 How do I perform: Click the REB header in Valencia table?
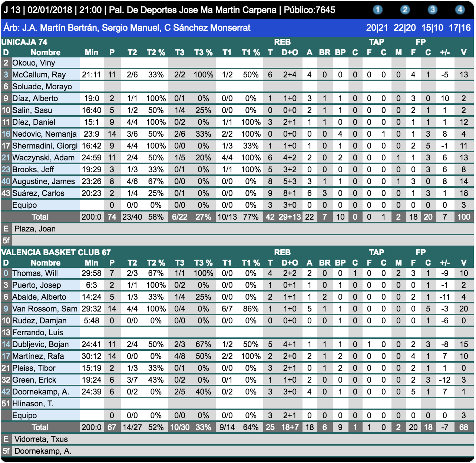click(x=282, y=253)
